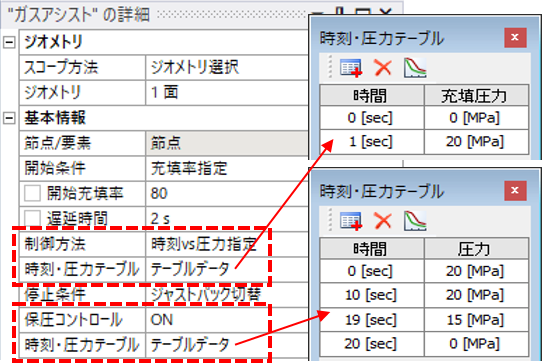The height and width of the screenshot is (363, 542).
Task: Toggle the 開始充填率 checkbox
Action: [x=32, y=193]
